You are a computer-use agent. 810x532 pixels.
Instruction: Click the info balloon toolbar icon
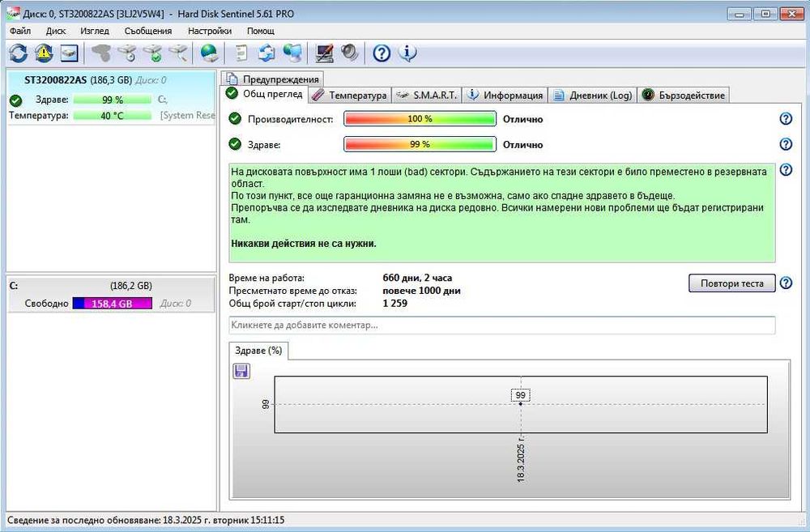point(407,53)
